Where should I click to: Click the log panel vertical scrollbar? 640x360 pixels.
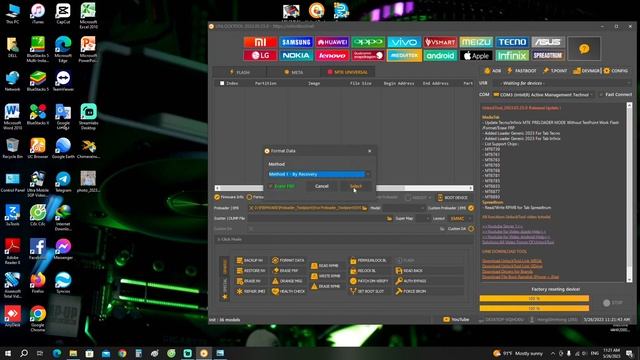[x=629, y=192]
